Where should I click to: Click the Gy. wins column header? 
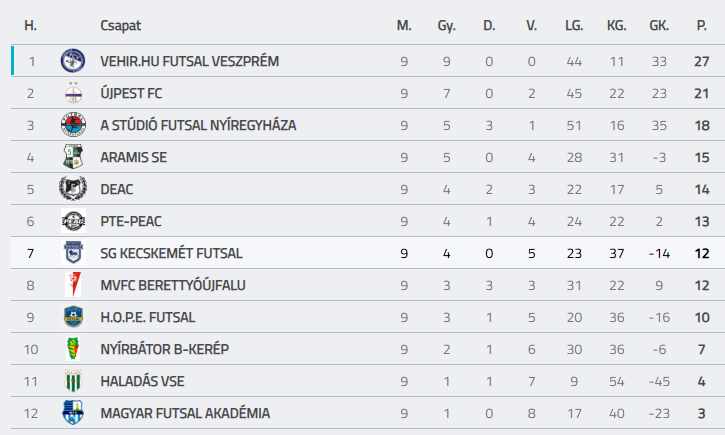tap(446, 25)
